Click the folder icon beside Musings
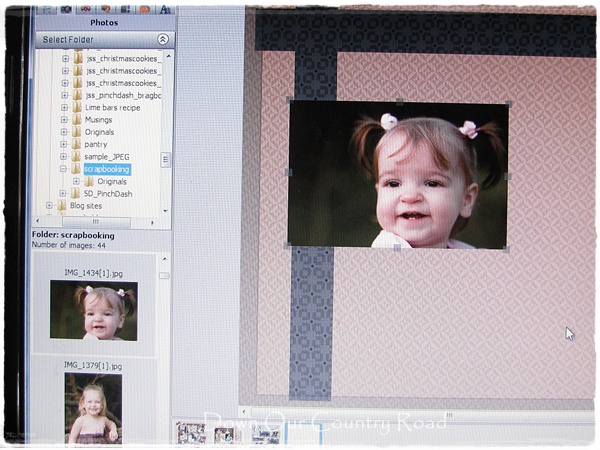The height and width of the screenshot is (450, 600). 77,120
